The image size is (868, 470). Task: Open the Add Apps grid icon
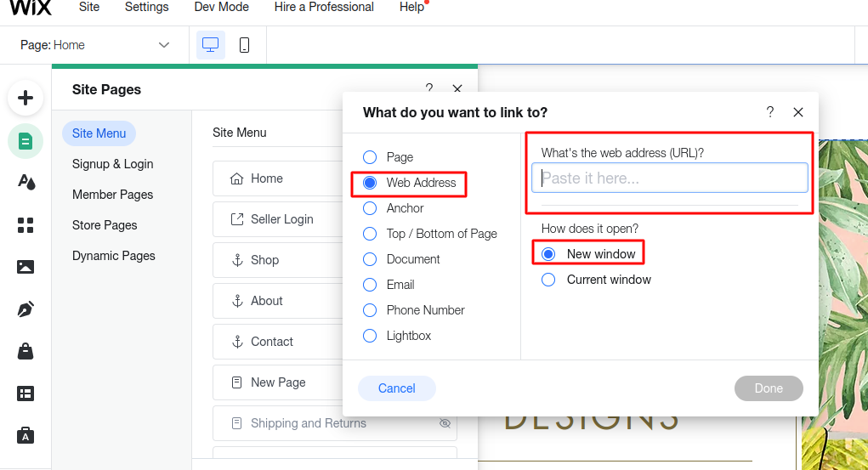[26, 224]
